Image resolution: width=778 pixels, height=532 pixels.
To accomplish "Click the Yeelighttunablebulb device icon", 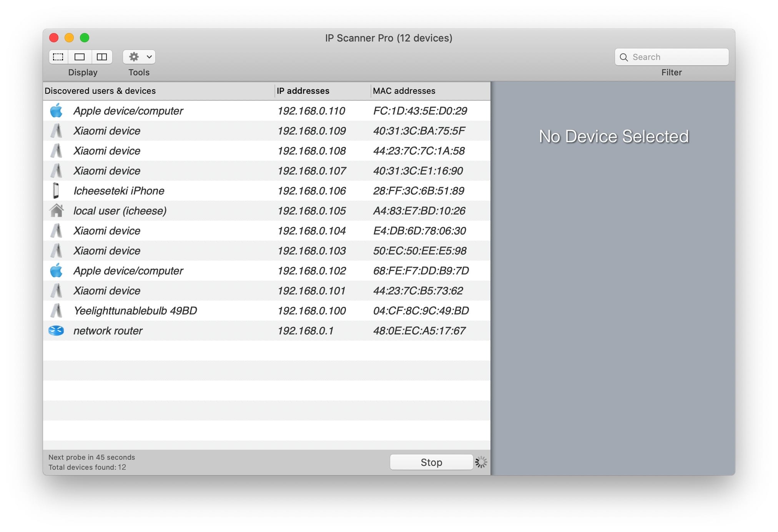I will (x=57, y=311).
